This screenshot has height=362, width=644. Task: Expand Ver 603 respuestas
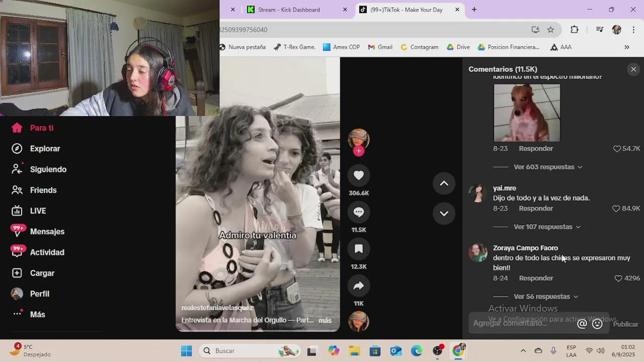point(548,167)
